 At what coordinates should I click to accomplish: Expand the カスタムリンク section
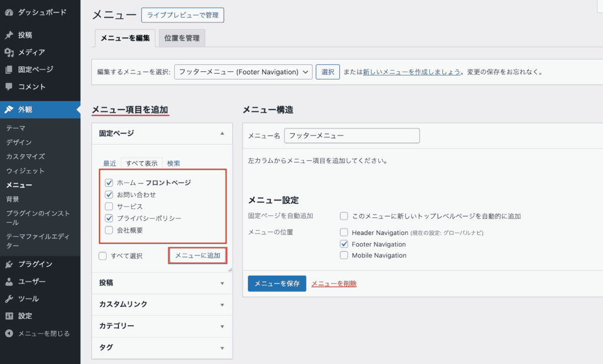pos(162,305)
